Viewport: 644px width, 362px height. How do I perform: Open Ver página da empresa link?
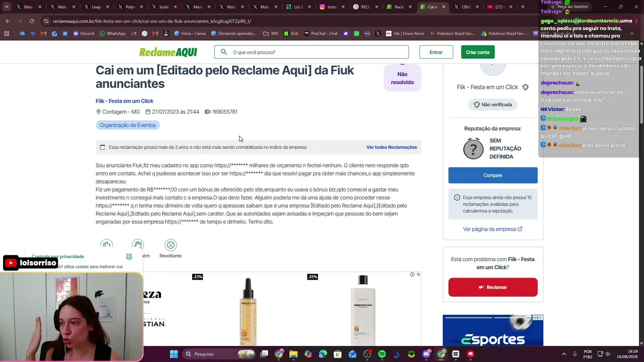pyautogui.click(x=493, y=229)
